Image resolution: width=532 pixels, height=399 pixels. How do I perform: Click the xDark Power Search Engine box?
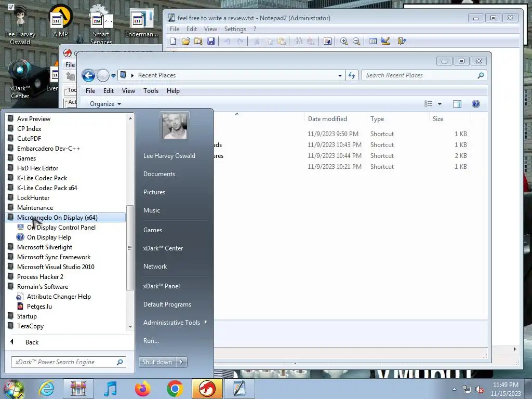click(69, 362)
